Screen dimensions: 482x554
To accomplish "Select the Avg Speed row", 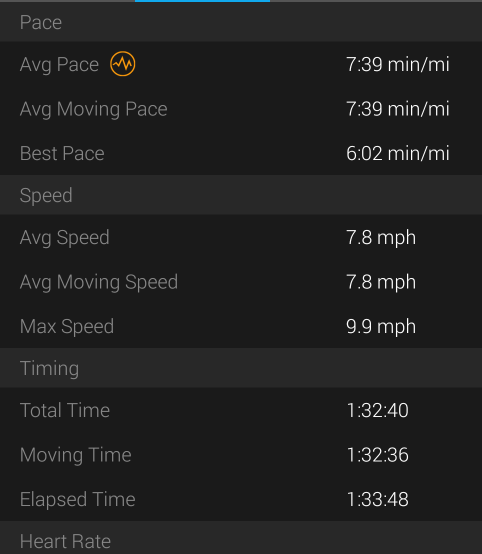I will pos(241,237).
